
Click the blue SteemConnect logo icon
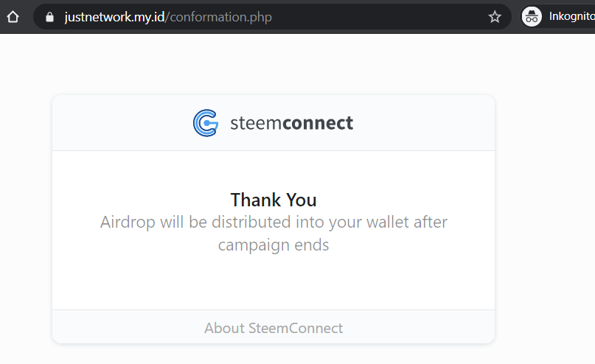206,123
